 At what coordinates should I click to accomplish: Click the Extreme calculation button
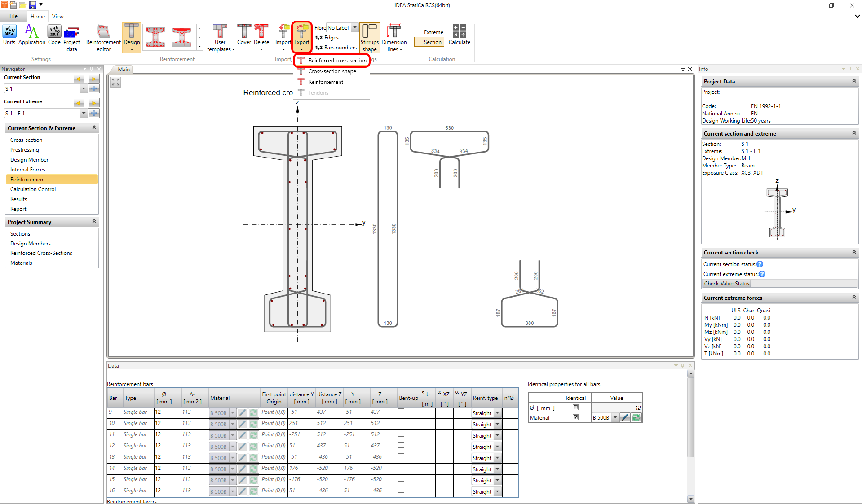pyautogui.click(x=433, y=32)
